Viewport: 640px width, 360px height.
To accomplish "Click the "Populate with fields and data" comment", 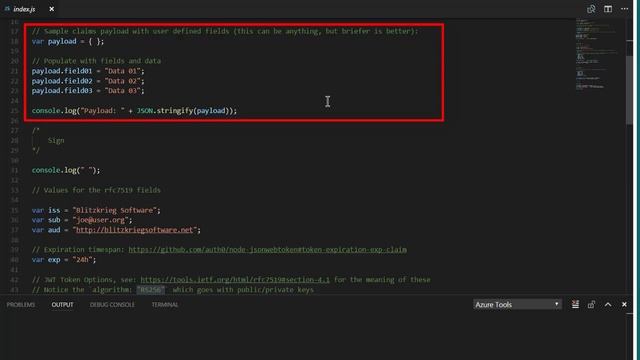I will 96,61.
